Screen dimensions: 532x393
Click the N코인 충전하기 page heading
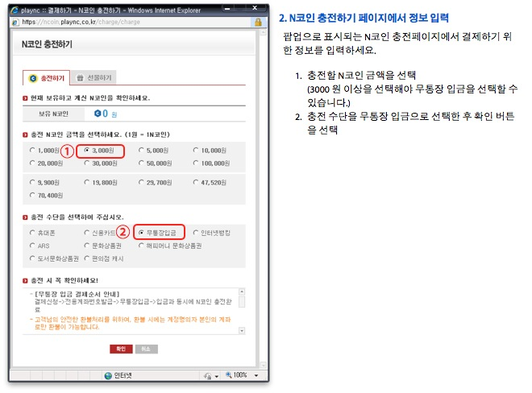point(47,44)
